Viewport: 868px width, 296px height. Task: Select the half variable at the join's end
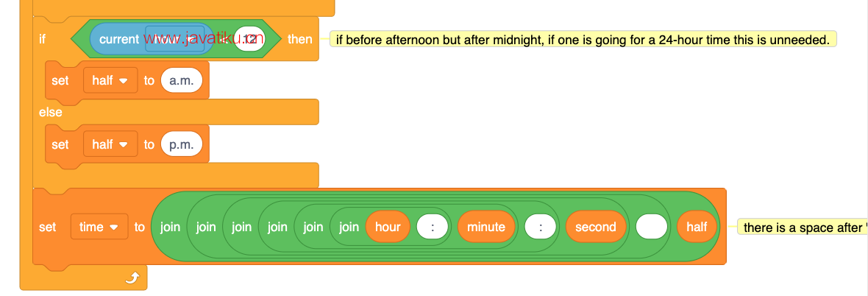tap(697, 227)
